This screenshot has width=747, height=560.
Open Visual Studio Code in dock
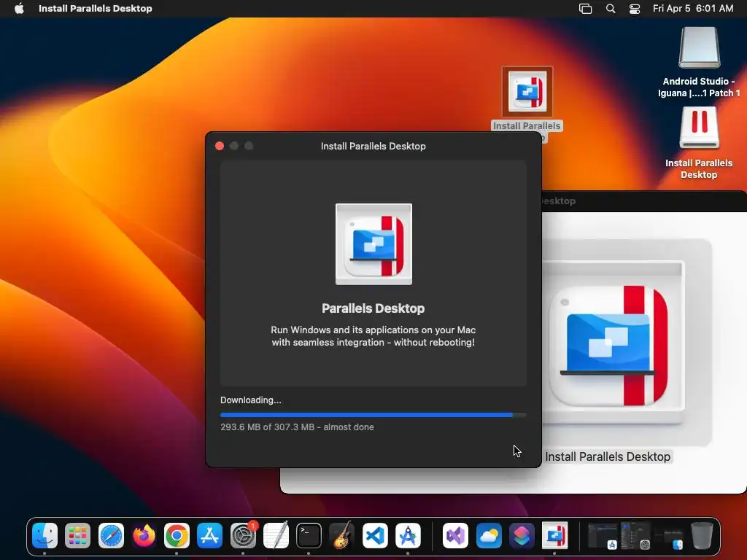[x=375, y=535]
